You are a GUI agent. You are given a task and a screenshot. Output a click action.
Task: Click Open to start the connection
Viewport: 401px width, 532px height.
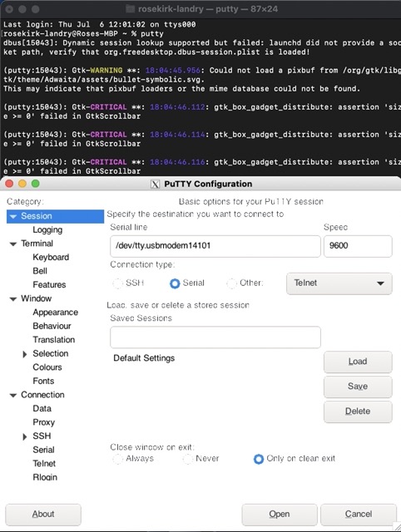[x=280, y=515]
